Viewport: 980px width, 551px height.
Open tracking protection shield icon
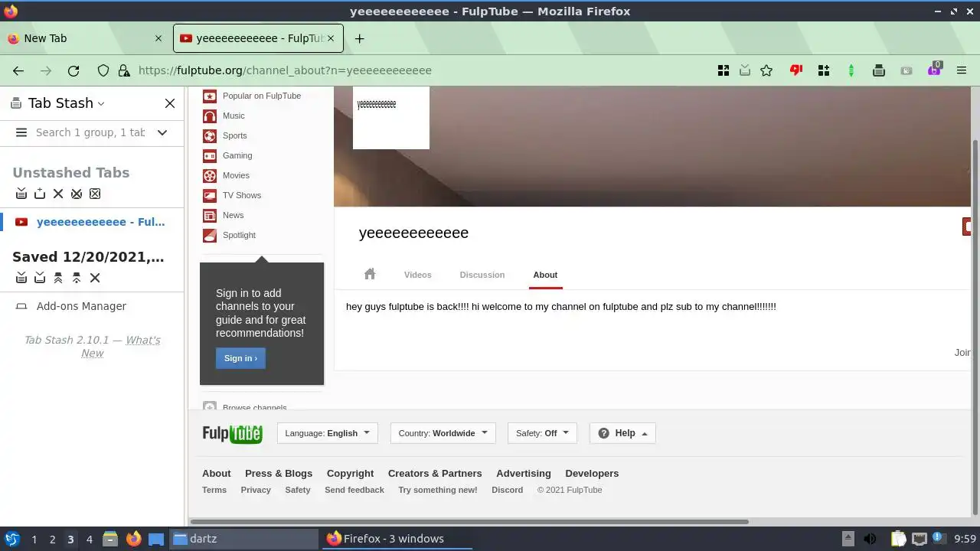(103, 70)
